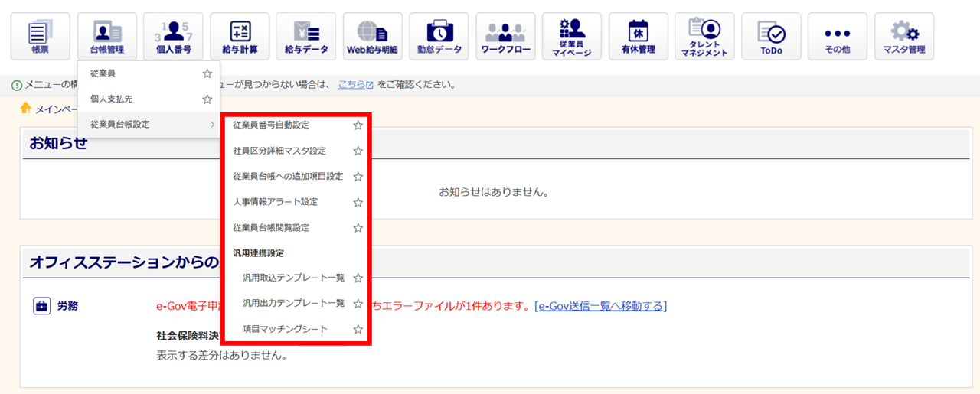Toggle favorite star for 人事情報アラート設定
Screen dimensions: 980x394
point(358,203)
